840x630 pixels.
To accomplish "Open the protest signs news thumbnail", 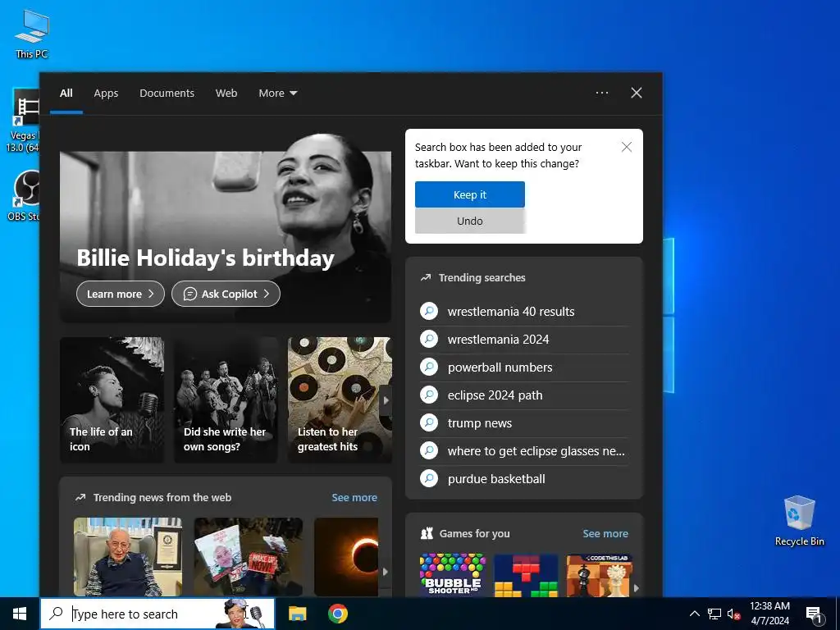I will (x=248, y=557).
